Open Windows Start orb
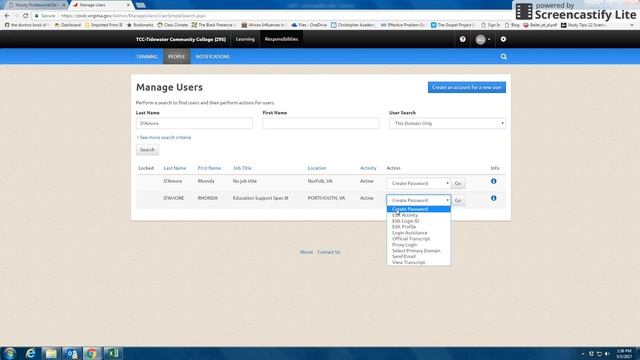The height and width of the screenshot is (360, 640). click(9, 353)
